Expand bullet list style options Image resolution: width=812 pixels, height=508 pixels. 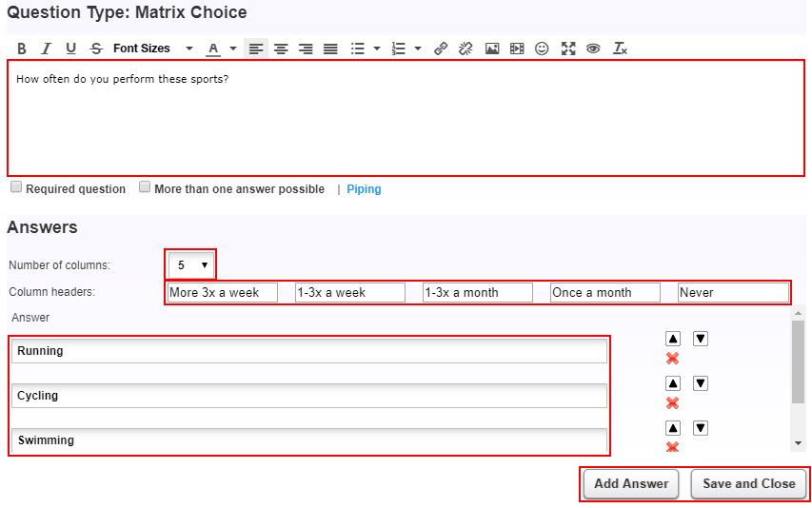pos(377,49)
